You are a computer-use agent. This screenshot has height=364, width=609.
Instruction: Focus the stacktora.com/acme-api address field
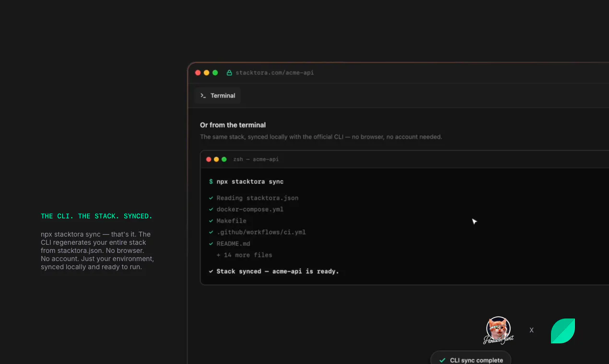[274, 73]
